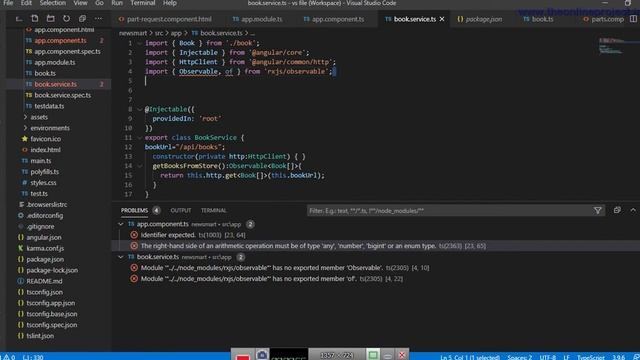Click 'UTF-8' encoding in status bar
This screenshot has height=360, width=640.
coord(548,357)
